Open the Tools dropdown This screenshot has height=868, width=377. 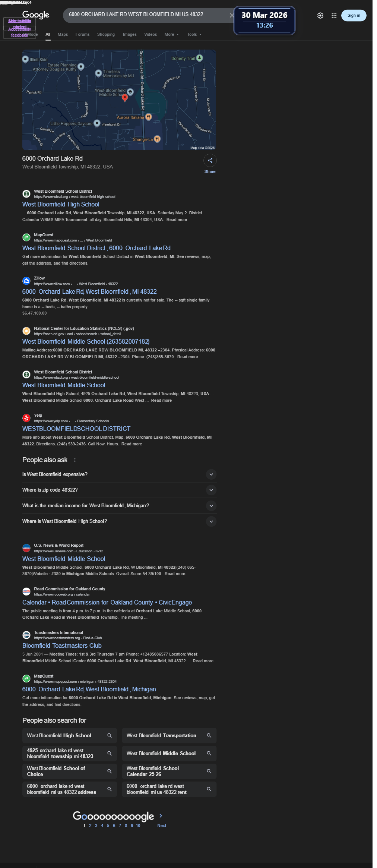(x=194, y=34)
